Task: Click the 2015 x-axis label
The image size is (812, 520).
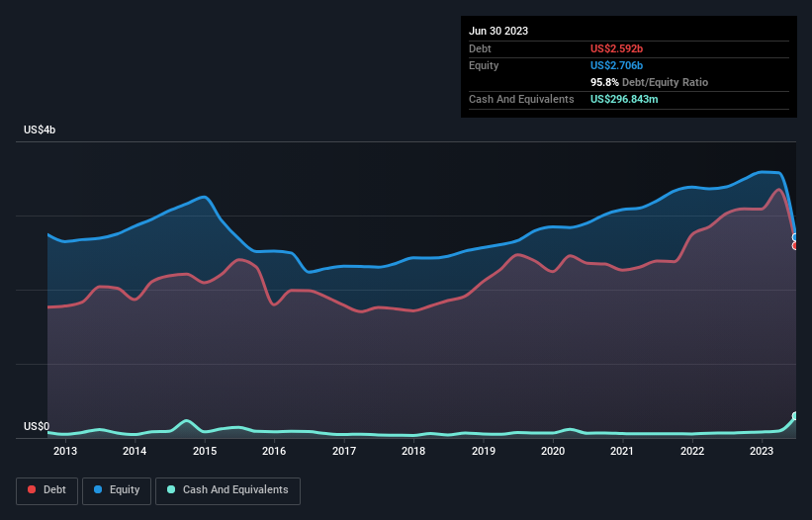Action: (x=205, y=451)
